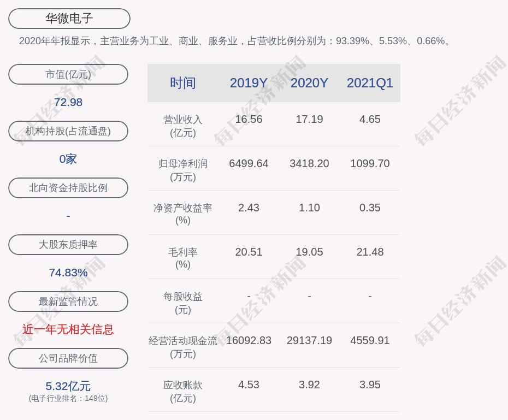The height and width of the screenshot is (420, 508).
Task: Click the 大股东质押率 pill button
Action: (x=68, y=245)
